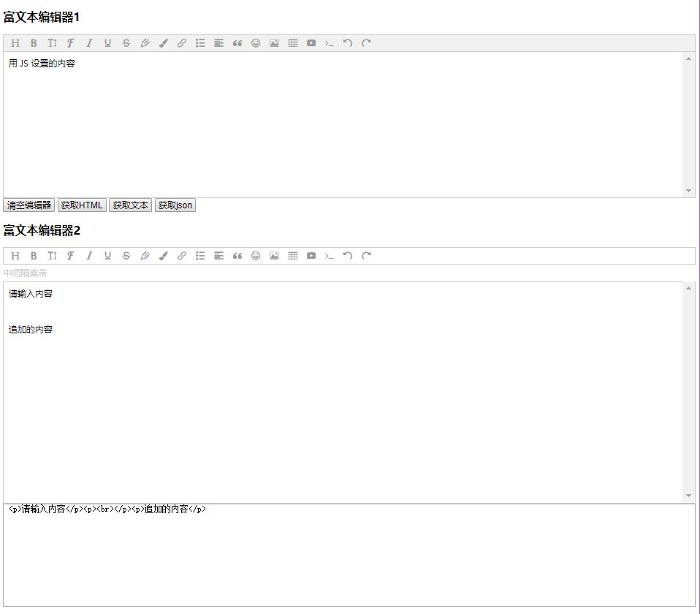The width and height of the screenshot is (700, 614).
Task: Click Heading icon in editor 2 toolbar
Action: [15, 255]
